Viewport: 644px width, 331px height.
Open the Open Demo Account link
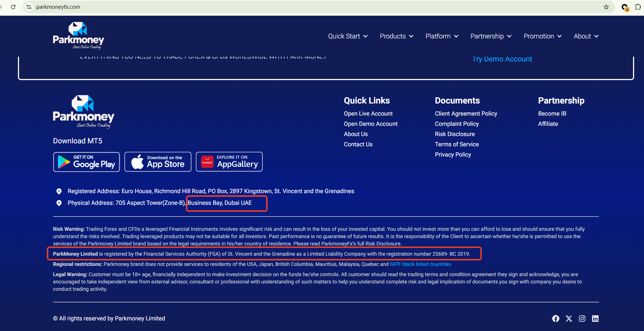pos(371,124)
